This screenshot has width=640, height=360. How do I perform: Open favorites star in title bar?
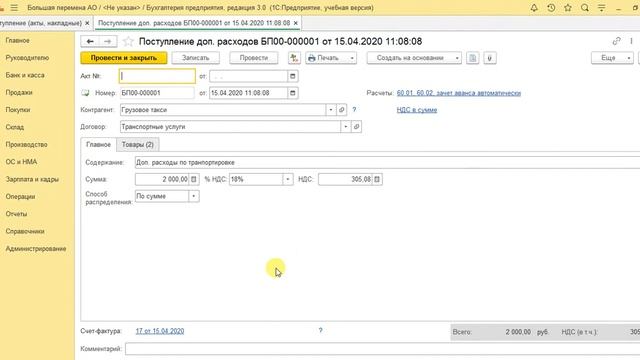click(x=568, y=8)
